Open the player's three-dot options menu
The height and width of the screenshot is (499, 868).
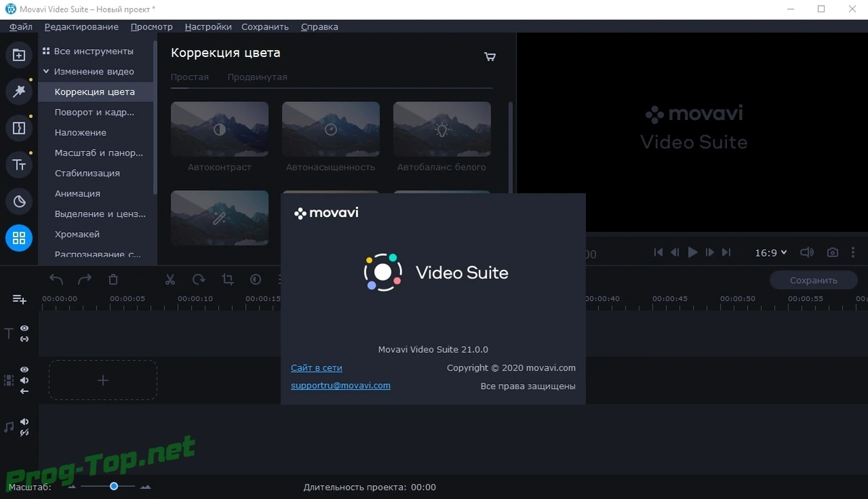(854, 252)
